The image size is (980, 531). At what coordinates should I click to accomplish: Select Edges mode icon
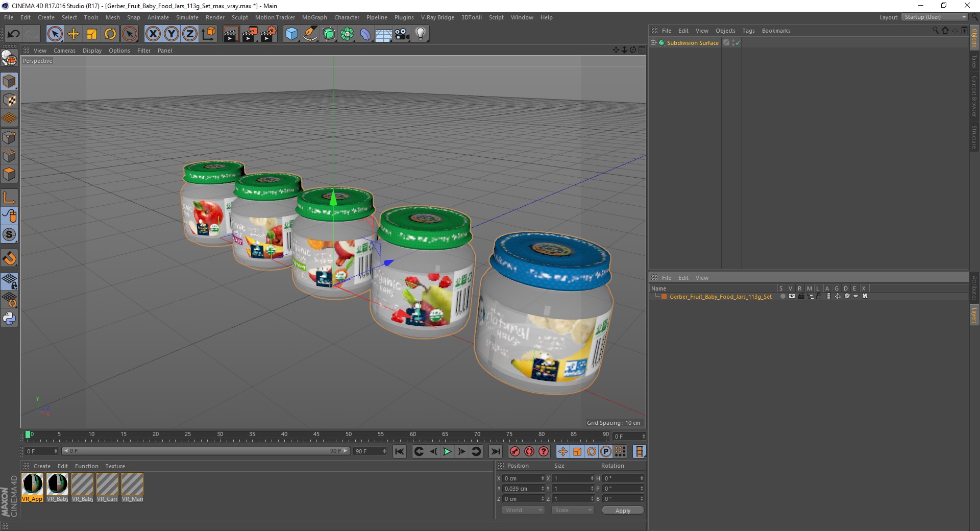(9, 156)
